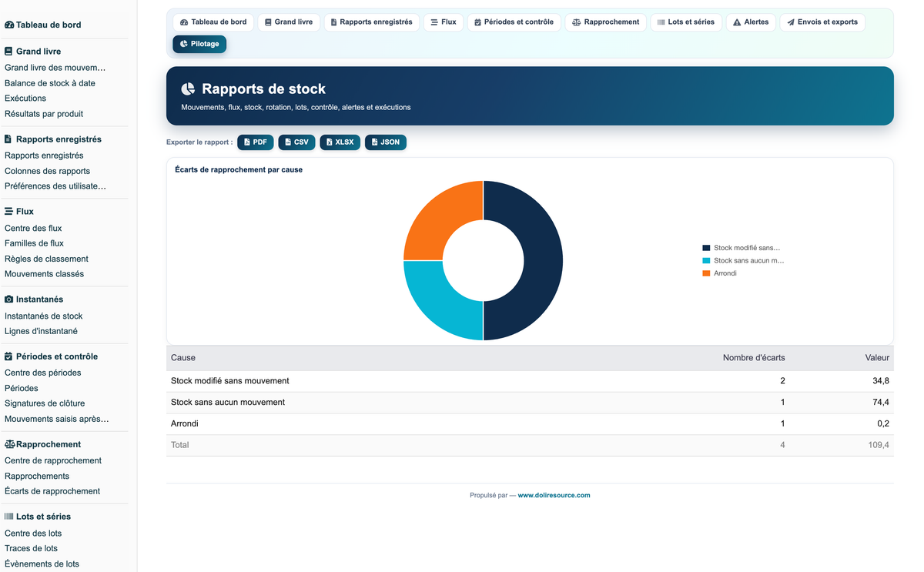Image resolution: width=924 pixels, height=572 pixels.
Task: Click the orange legend swatch for Arrondi
Action: (706, 273)
